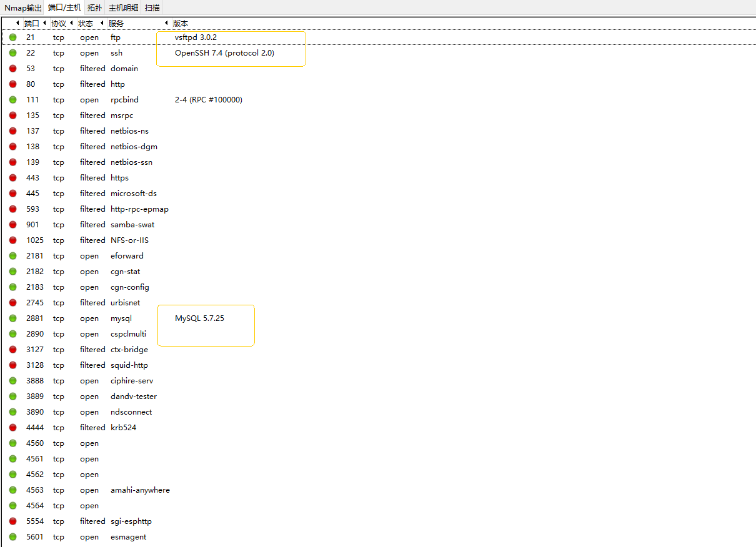Click green status icon for port 2182
The image size is (756, 547).
(x=13, y=272)
